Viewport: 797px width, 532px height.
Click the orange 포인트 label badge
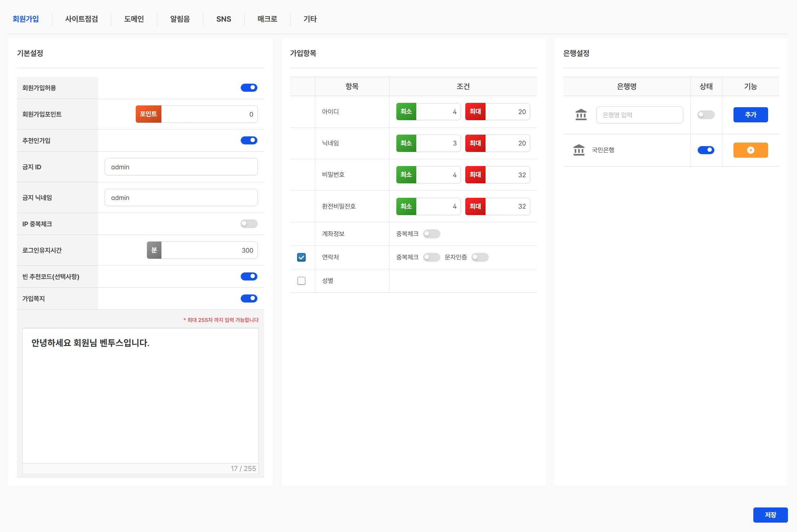click(x=148, y=114)
